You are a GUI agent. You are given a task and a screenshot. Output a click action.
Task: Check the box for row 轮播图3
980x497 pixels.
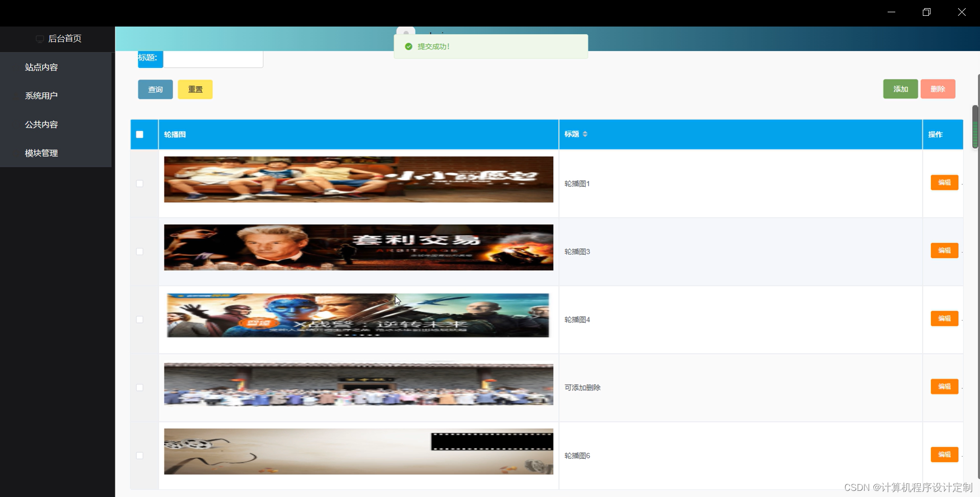point(140,252)
